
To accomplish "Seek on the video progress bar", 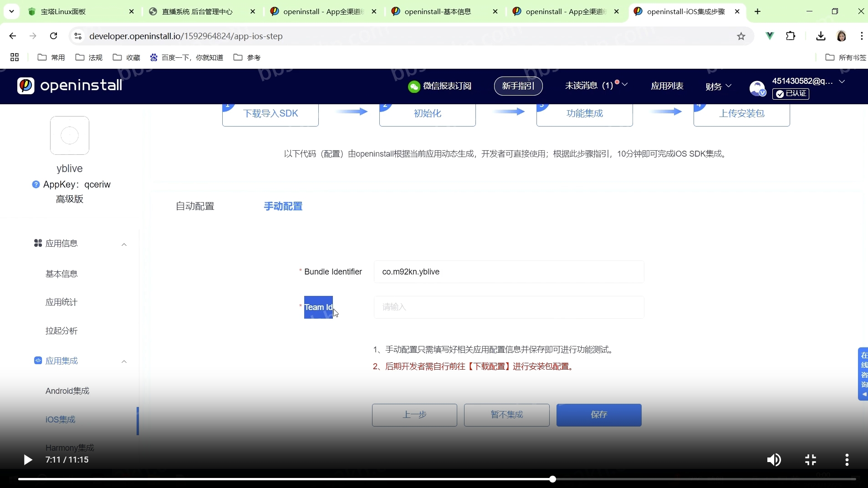I will (437, 479).
